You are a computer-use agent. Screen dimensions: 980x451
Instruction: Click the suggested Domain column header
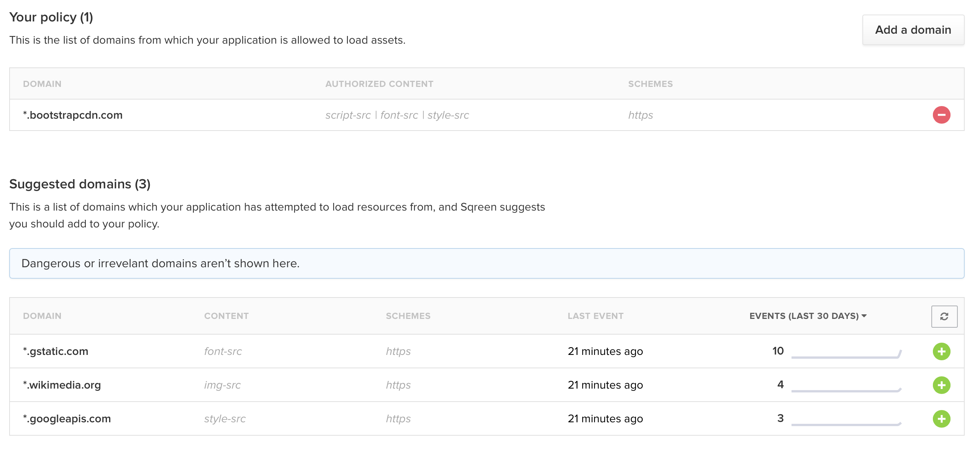point(42,316)
